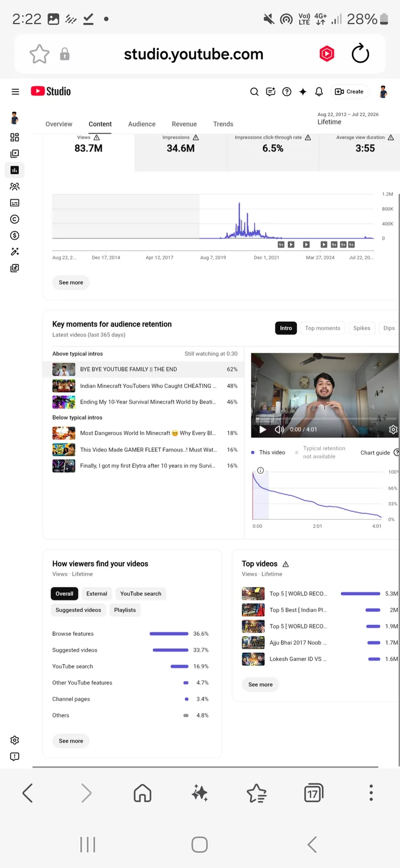Viewport: 400px width, 868px height.
Task: Select the Spikes chip
Action: click(x=362, y=328)
